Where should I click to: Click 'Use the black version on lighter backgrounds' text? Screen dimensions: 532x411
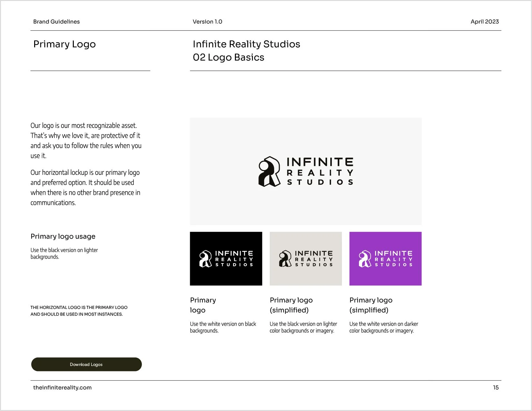pyautogui.click(x=64, y=253)
